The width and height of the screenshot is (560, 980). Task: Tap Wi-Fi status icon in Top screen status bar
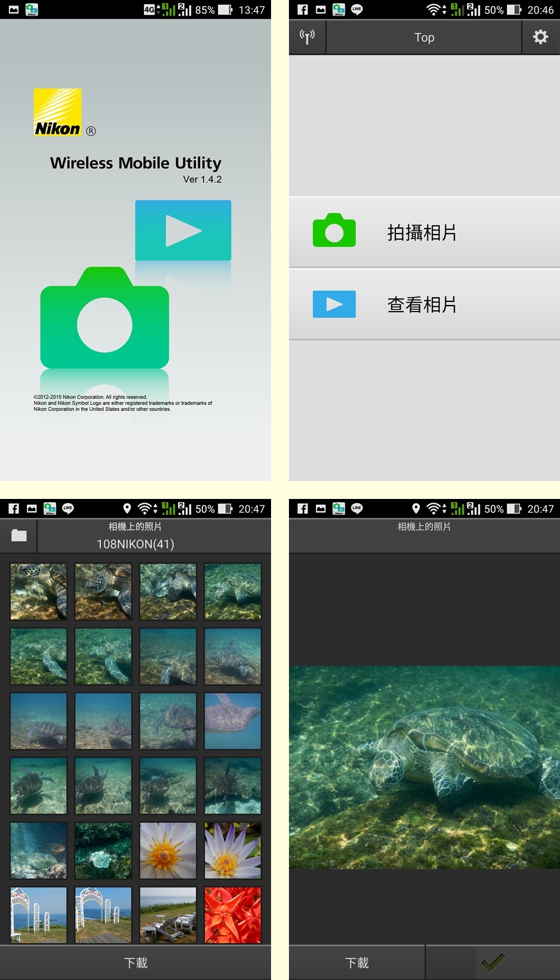click(433, 10)
